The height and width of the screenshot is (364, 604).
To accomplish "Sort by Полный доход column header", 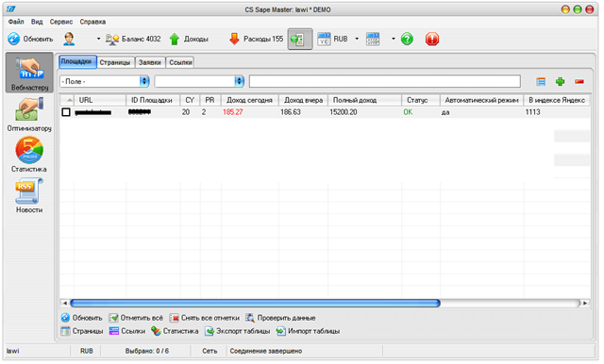I will pyautogui.click(x=364, y=100).
